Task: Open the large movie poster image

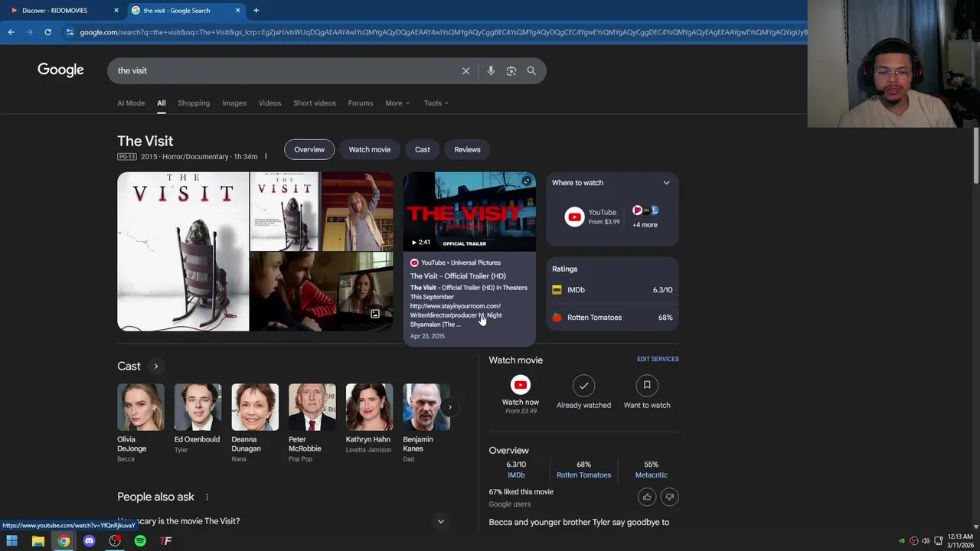Action: pyautogui.click(x=183, y=251)
